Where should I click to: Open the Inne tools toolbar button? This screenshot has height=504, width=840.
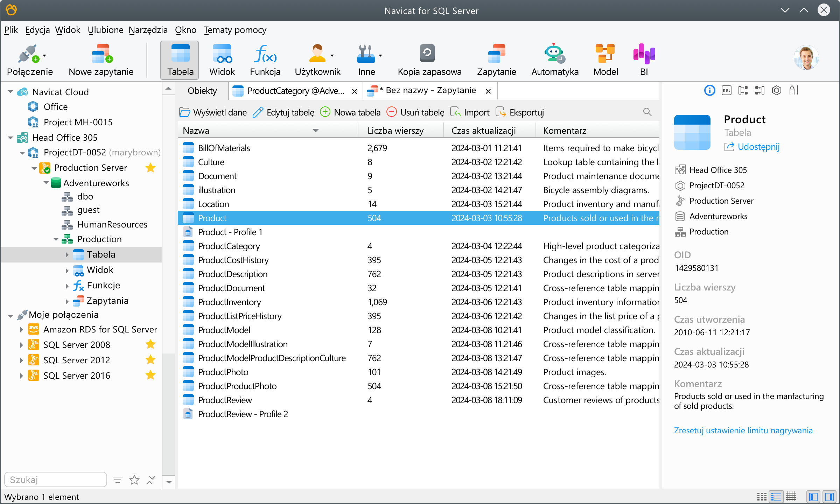click(366, 60)
